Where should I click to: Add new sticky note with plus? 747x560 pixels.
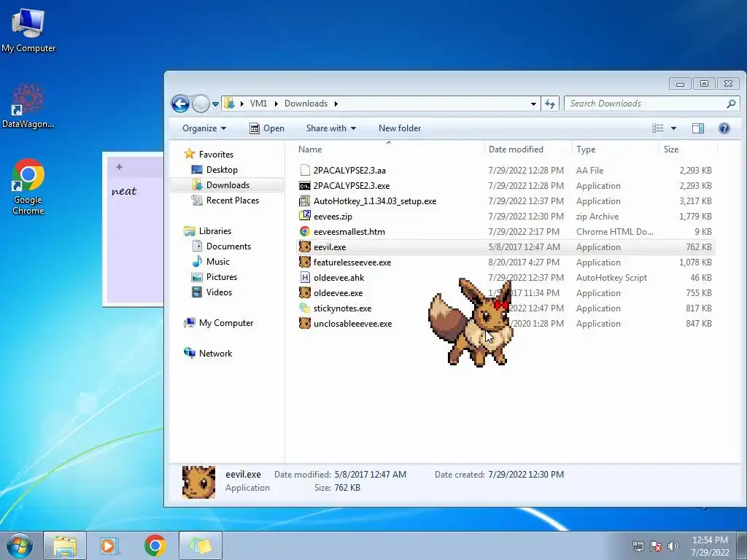click(x=119, y=167)
